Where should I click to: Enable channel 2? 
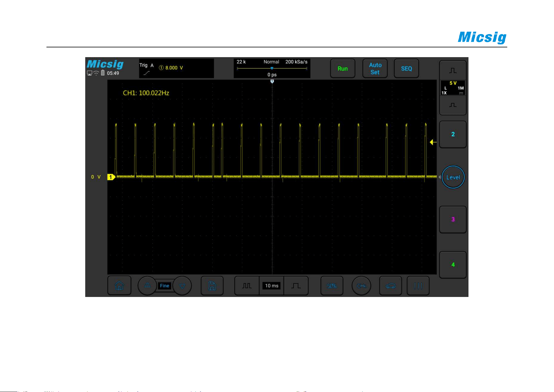coord(453,134)
